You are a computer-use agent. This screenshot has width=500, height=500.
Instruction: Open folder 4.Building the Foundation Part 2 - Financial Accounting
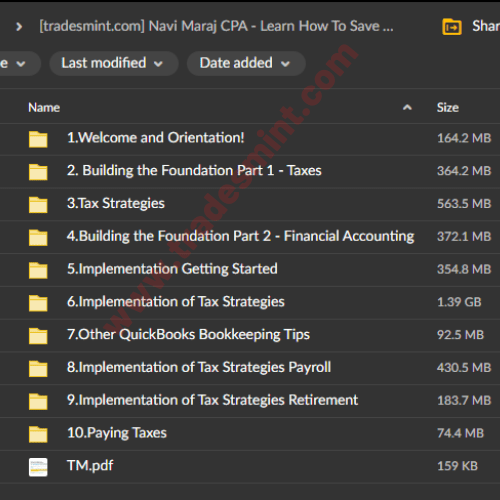click(x=240, y=236)
